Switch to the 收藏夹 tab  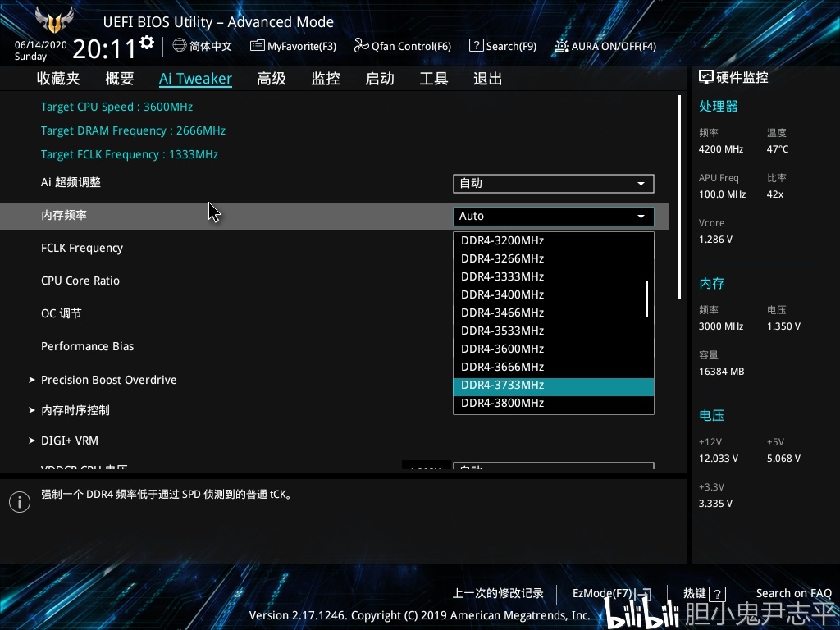pyautogui.click(x=58, y=79)
